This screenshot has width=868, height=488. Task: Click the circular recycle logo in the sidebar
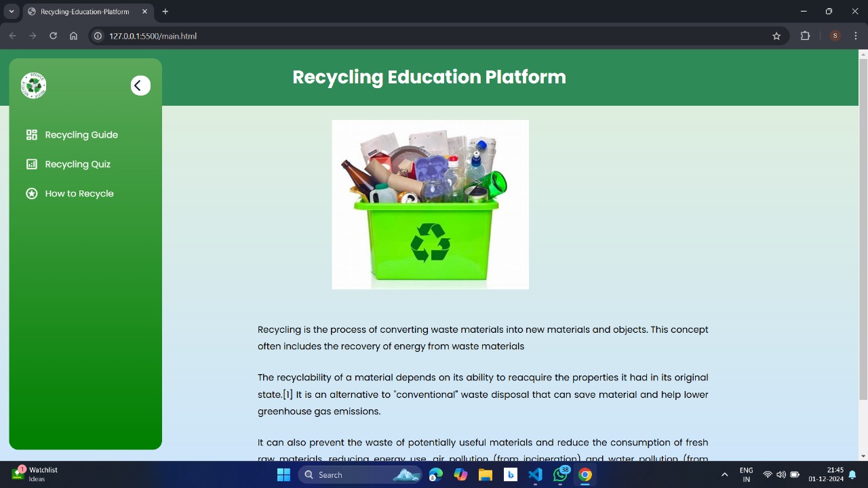pos(33,85)
